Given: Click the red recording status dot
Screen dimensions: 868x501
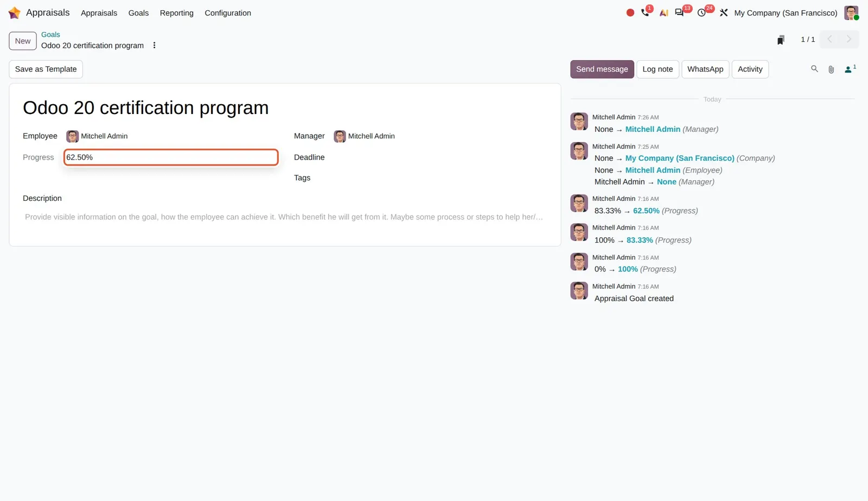Looking at the screenshot, I should [630, 12].
